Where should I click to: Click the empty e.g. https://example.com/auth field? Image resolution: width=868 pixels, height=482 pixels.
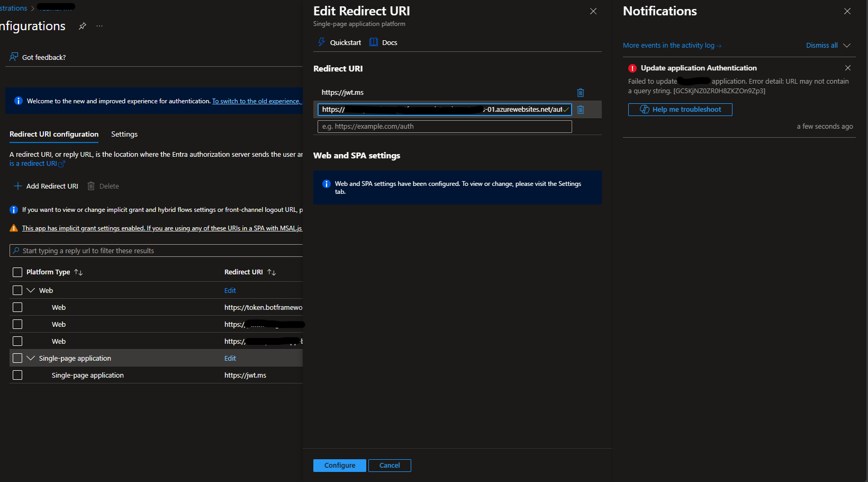pyautogui.click(x=445, y=127)
